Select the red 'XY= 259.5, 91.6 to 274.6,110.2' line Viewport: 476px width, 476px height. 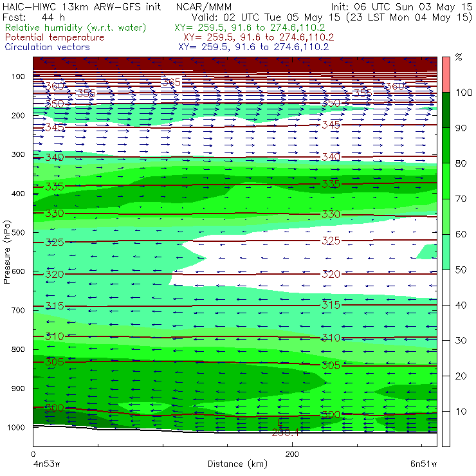[259, 37]
